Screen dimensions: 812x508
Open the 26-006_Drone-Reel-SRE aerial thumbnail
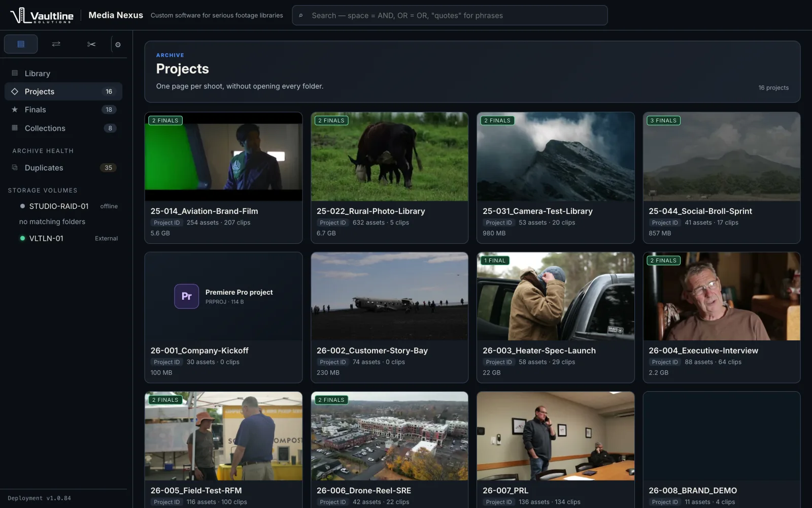coord(389,436)
